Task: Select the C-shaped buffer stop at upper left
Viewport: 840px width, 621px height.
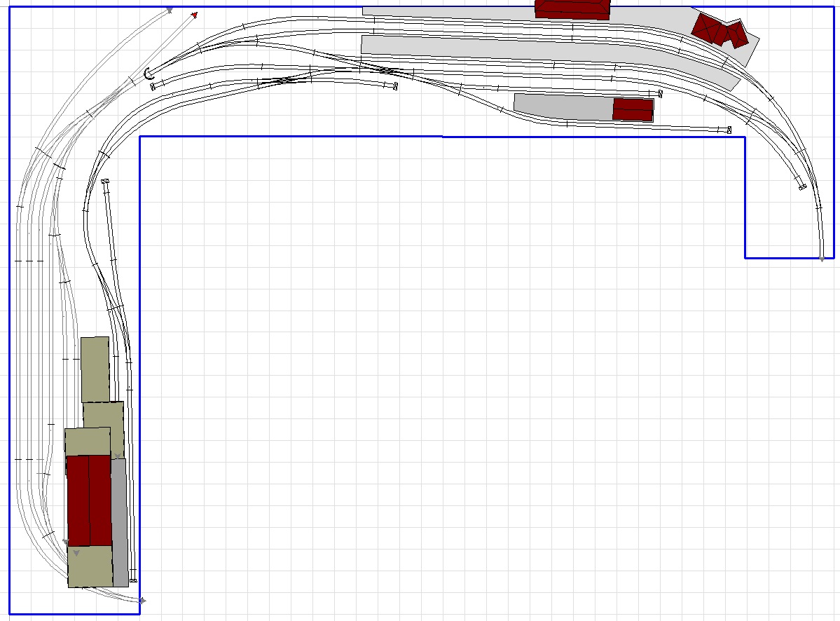Action: click(149, 72)
